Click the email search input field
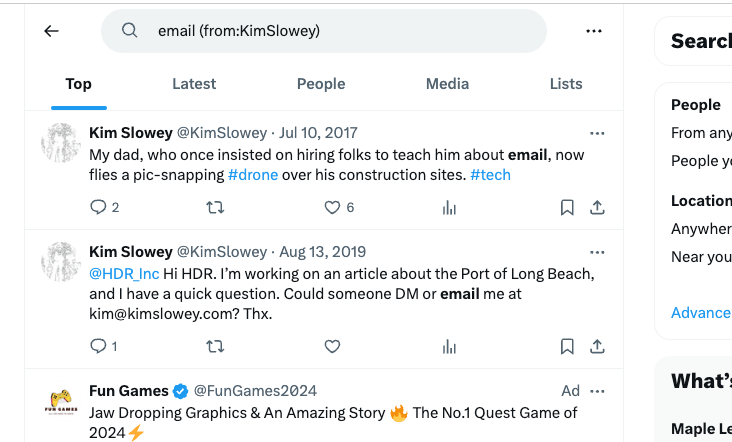Screen dimensions: 732x442 click(x=340, y=31)
